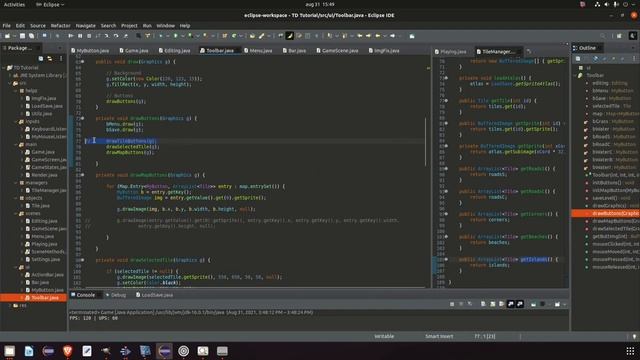This screenshot has width=640, height=360.
Task: Click Smart Insert in the status bar
Action: click(439, 336)
